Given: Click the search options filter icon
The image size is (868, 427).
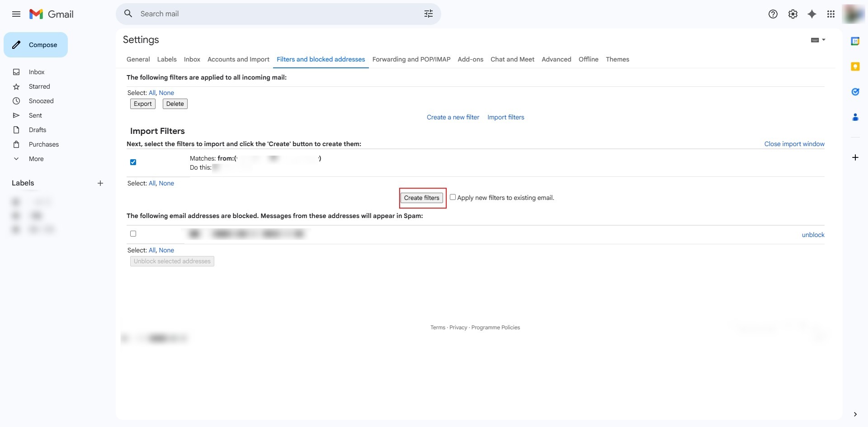Looking at the screenshot, I should (x=428, y=14).
